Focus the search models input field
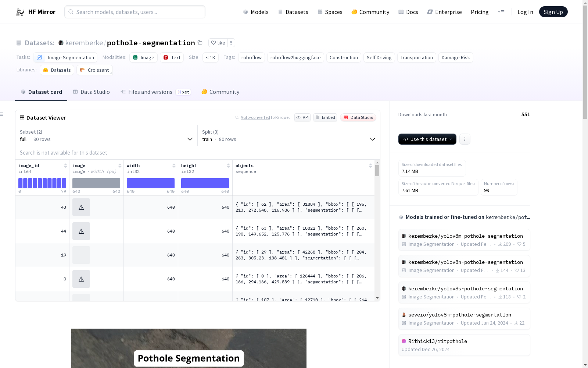 coord(135,12)
